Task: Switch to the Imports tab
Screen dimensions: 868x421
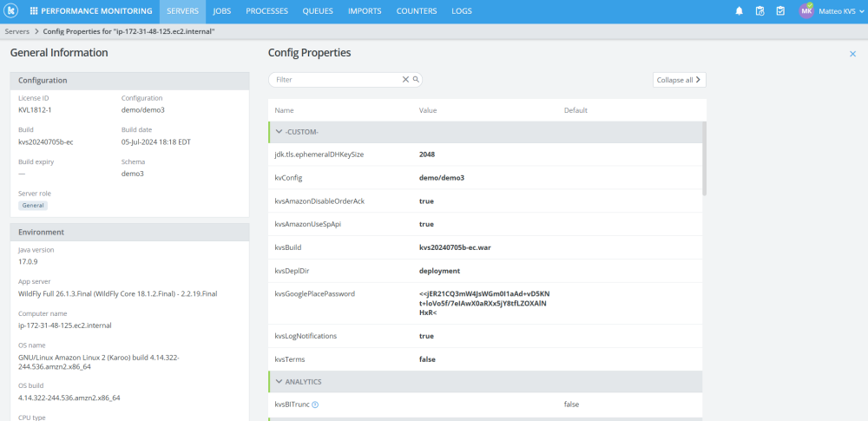Action: pos(365,11)
